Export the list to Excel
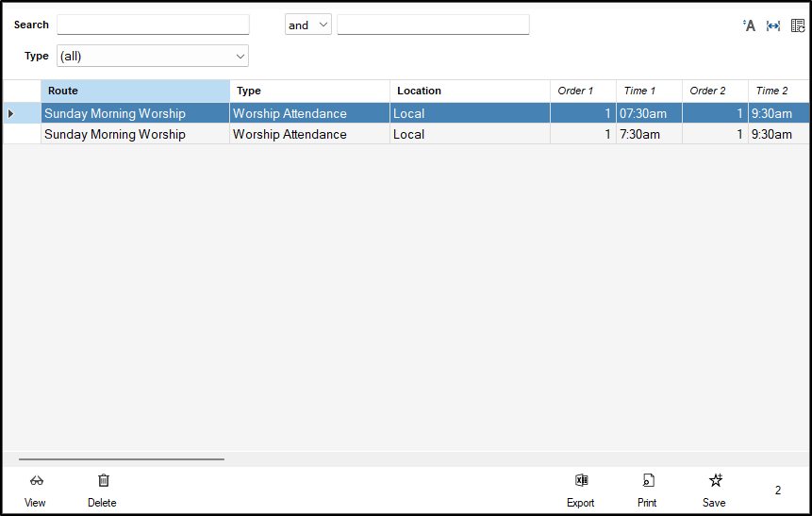812x516 pixels. pos(581,481)
